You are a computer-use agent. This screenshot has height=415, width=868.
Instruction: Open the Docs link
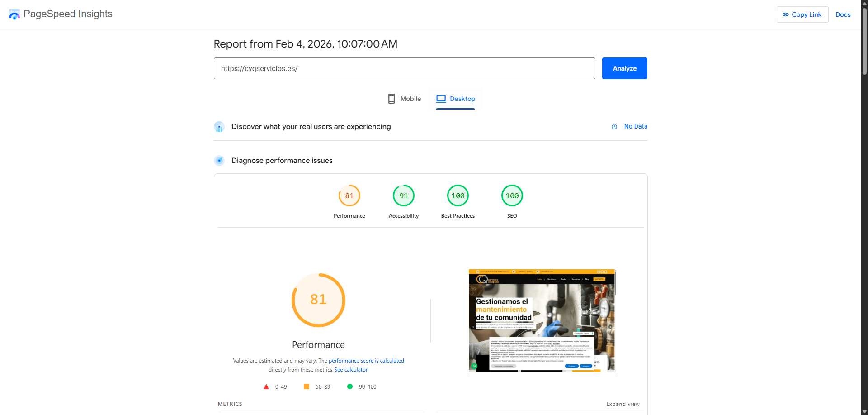click(x=843, y=14)
